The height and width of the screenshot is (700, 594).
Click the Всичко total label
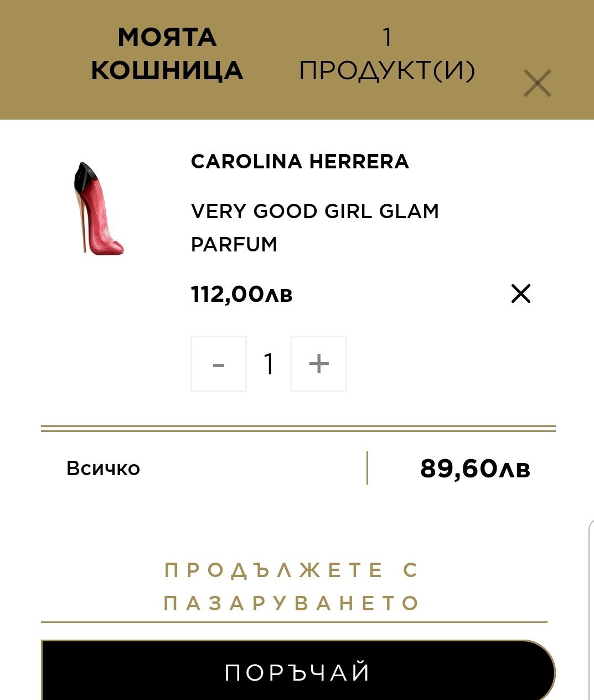(x=103, y=469)
